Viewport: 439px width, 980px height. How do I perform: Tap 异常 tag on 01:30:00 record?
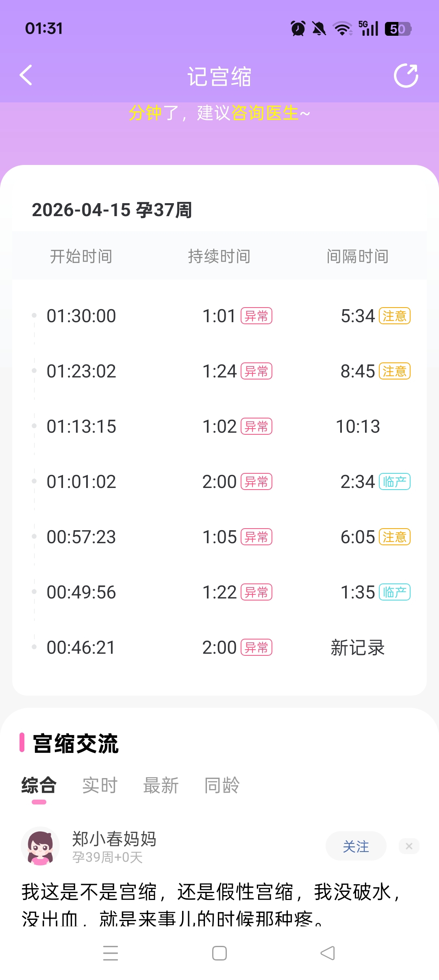pyautogui.click(x=256, y=316)
